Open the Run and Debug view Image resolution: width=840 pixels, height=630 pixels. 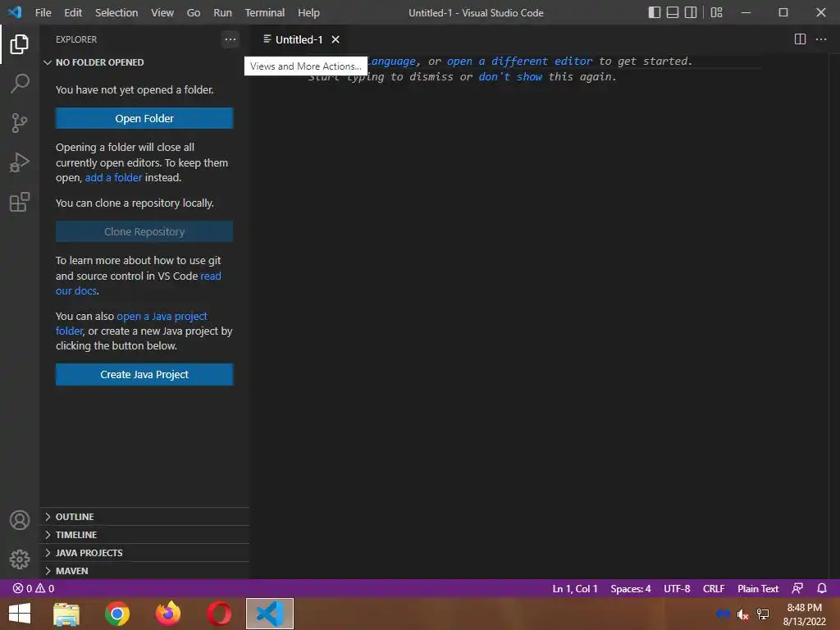click(x=20, y=162)
